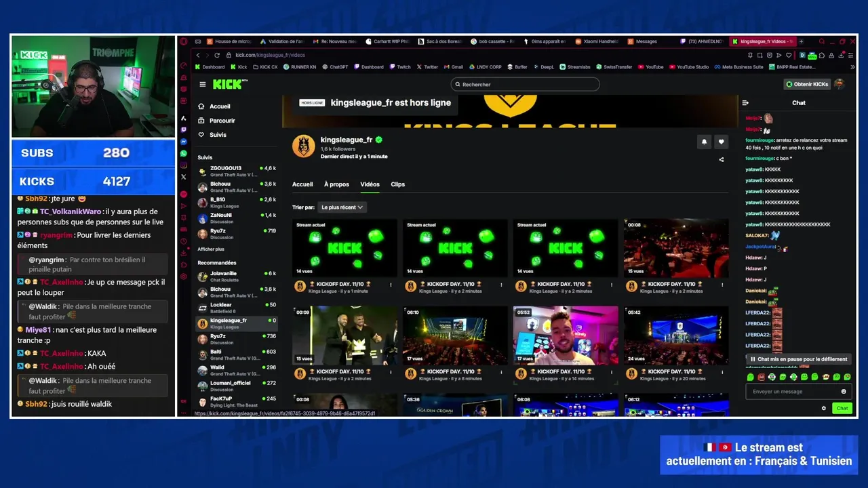This screenshot has height=488, width=868.
Task: Open ZaNouNi channel in sidebar
Action: coord(237,218)
